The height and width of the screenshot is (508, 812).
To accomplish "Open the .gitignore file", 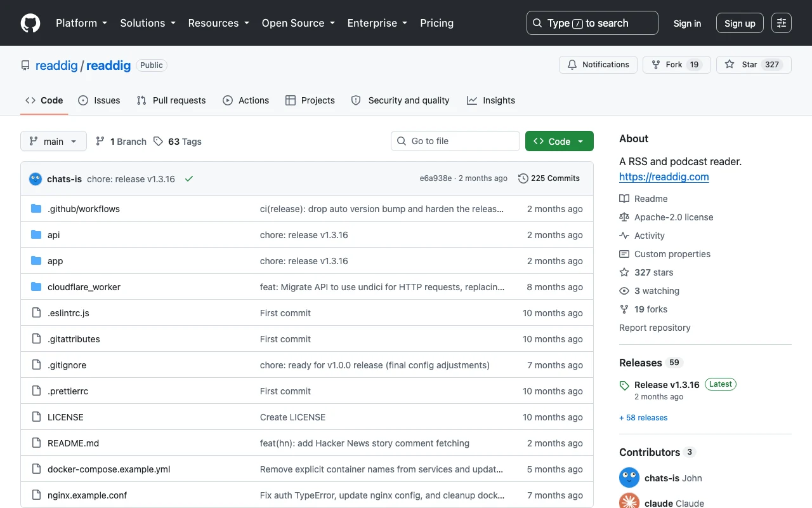I will point(67,365).
